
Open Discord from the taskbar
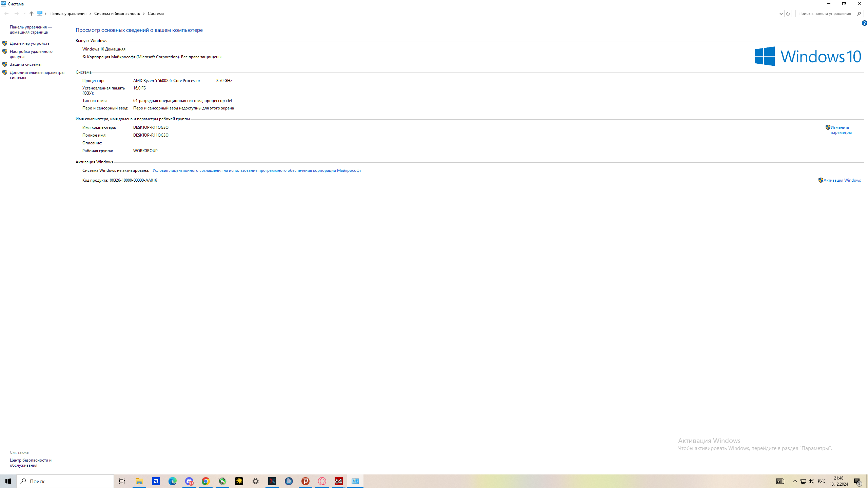(x=189, y=481)
